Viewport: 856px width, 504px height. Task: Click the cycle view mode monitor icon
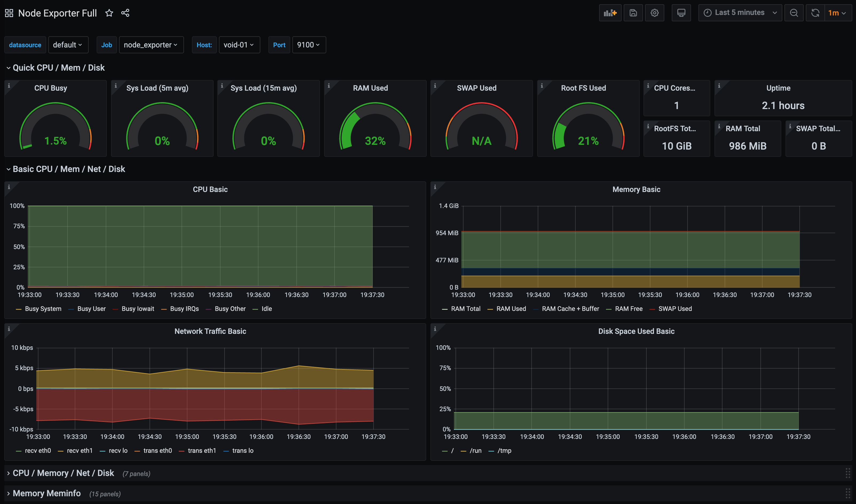pos(681,13)
